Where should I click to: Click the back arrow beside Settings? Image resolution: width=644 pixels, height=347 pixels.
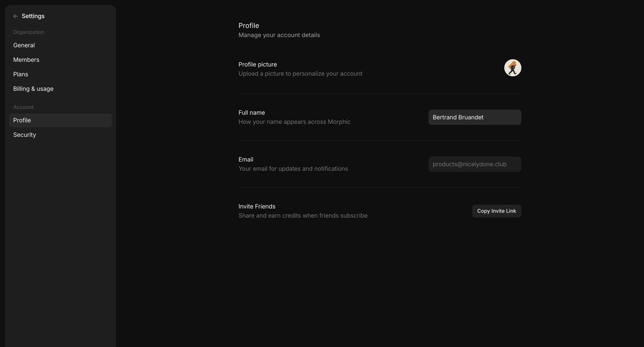pos(16,16)
